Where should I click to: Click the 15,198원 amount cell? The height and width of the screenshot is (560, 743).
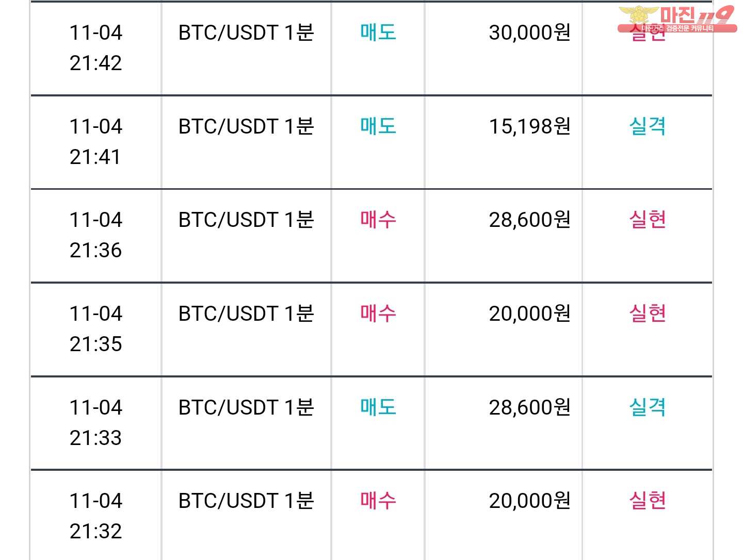point(530,126)
